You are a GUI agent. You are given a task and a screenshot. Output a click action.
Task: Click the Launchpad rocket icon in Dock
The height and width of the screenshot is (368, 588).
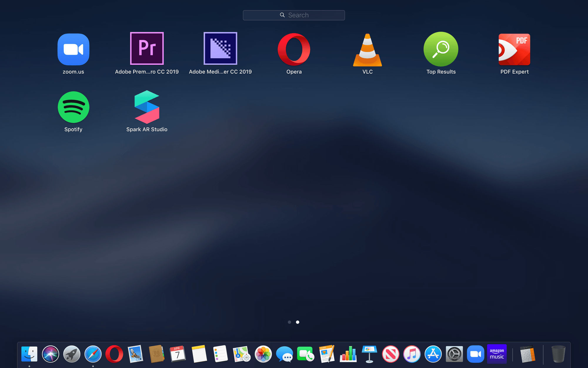(x=72, y=354)
